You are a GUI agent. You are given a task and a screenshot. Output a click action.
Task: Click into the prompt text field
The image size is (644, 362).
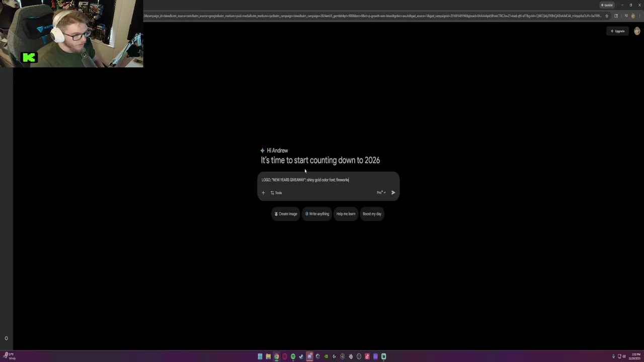tap(328, 180)
